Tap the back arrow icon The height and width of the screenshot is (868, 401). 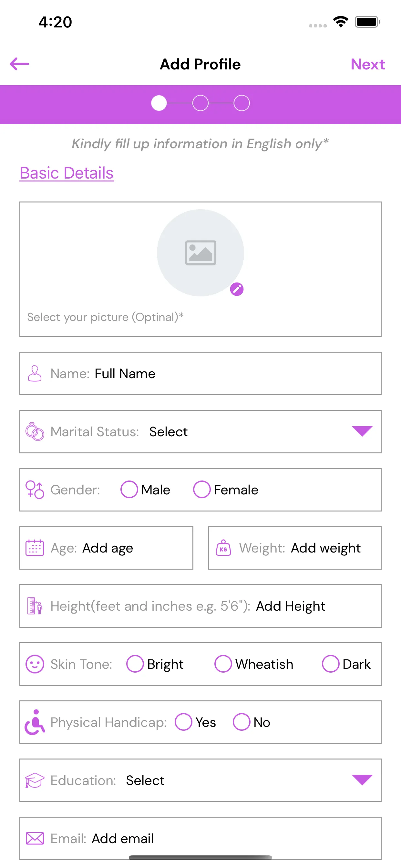click(19, 64)
